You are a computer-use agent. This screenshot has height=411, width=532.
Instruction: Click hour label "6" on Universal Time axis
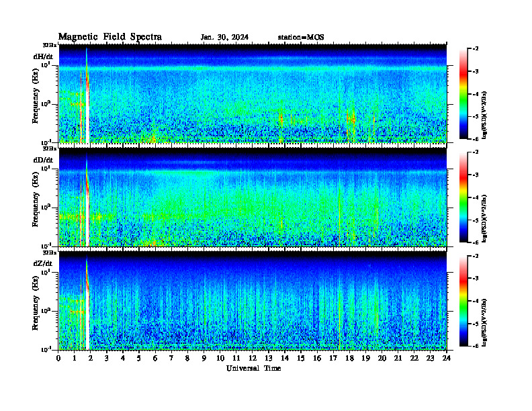[x=155, y=359]
